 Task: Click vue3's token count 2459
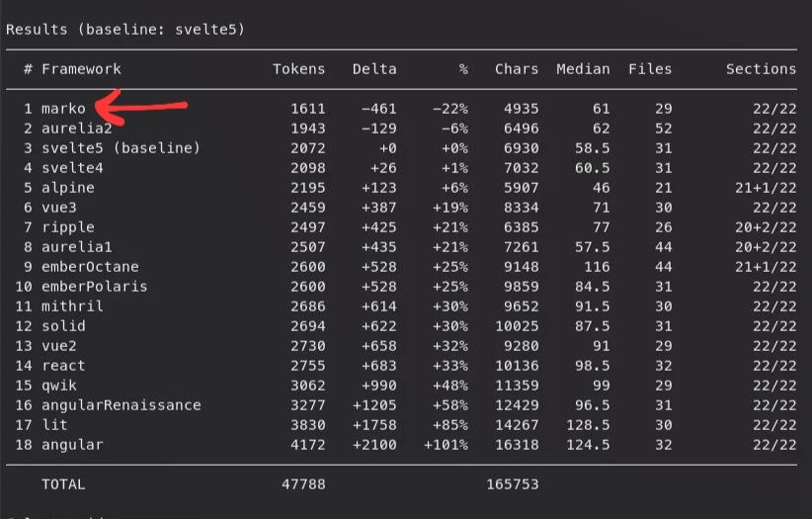(307, 208)
